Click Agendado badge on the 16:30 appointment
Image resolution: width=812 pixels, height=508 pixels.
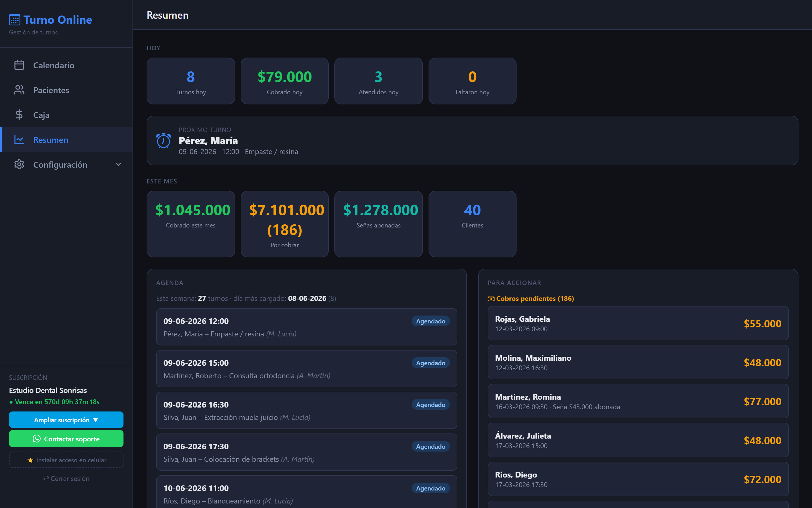click(431, 404)
